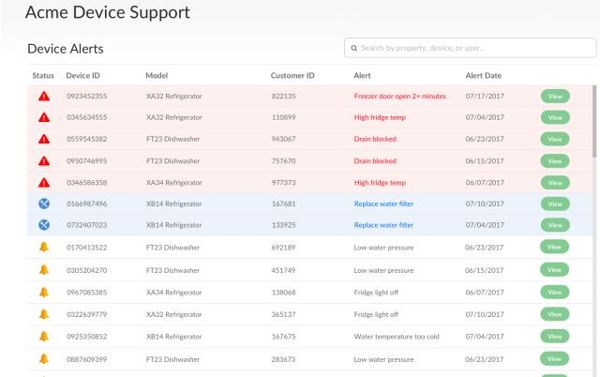The height and width of the screenshot is (377, 600).
Task: Click 'Replace water filter' for device 0166987496
Action: coord(384,204)
